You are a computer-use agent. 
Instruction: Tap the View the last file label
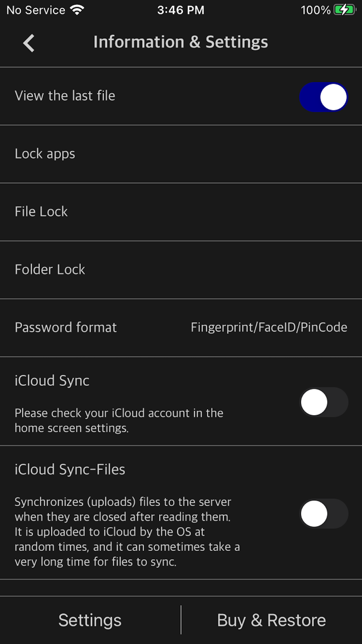tap(65, 96)
